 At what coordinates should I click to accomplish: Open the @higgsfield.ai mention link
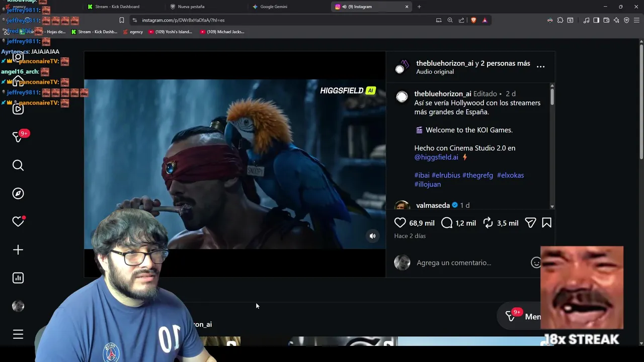point(436,157)
